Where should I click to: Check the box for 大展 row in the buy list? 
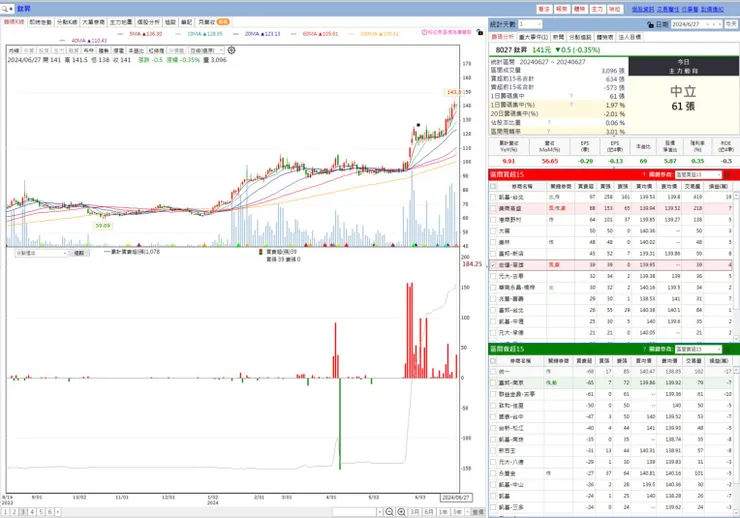click(493, 231)
